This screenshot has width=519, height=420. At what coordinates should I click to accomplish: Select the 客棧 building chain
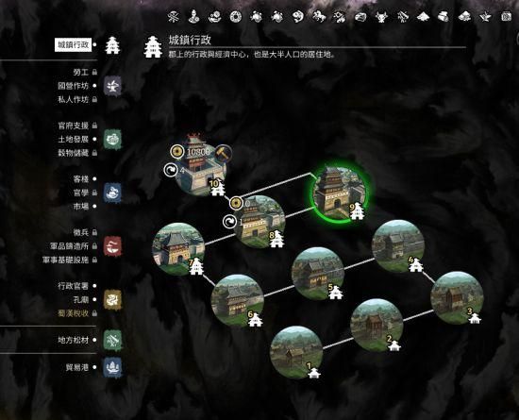coord(81,178)
